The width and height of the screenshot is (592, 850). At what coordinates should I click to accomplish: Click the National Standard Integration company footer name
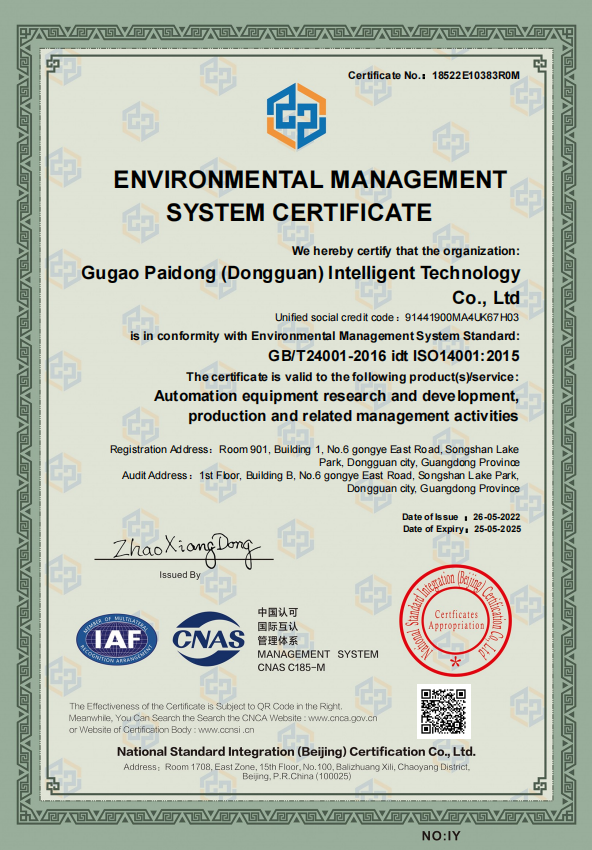pyautogui.click(x=296, y=752)
